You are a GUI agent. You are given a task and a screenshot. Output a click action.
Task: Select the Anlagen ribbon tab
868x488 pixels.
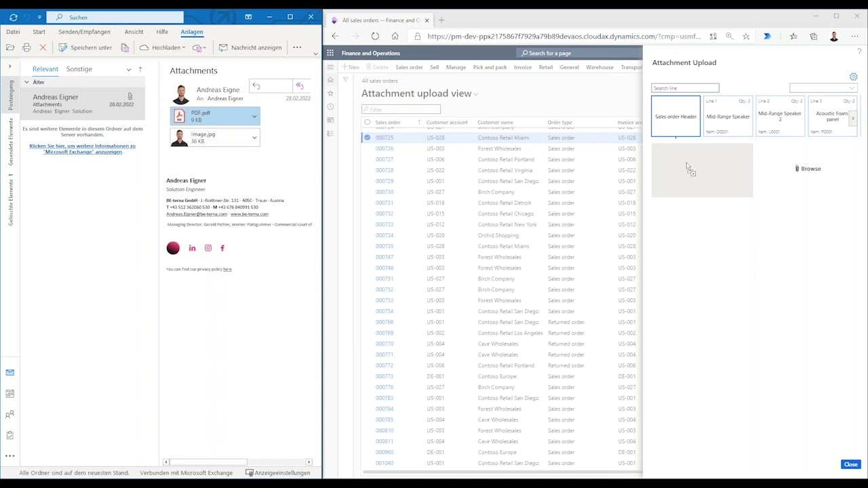tap(192, 32)
